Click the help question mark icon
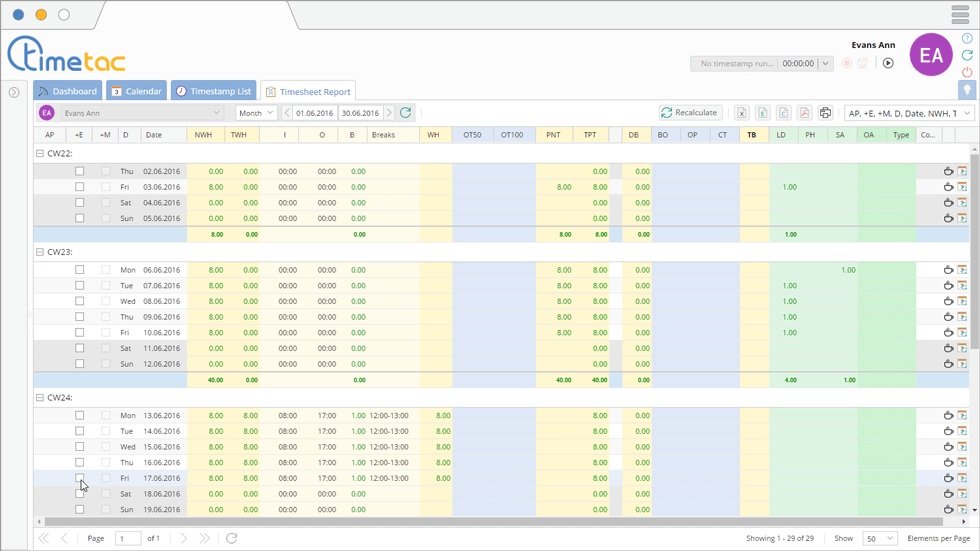Screen dimensions: 980x551 point(967,39)
